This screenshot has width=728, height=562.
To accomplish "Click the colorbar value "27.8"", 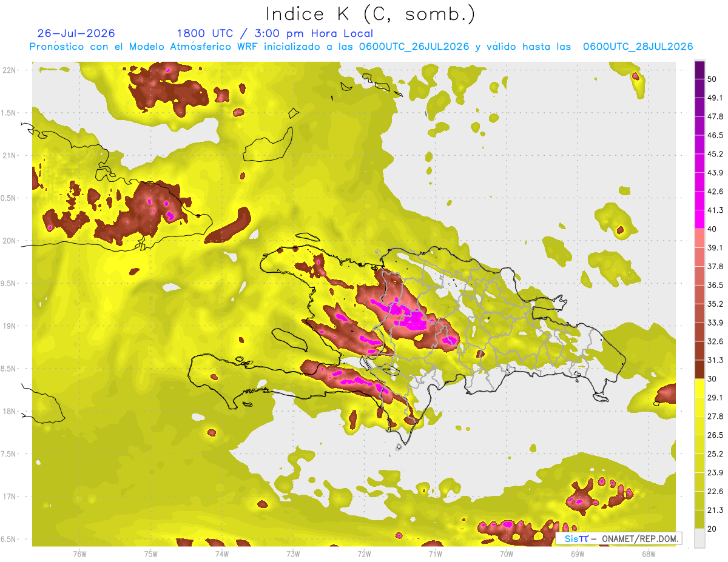I will pos(715,416).
